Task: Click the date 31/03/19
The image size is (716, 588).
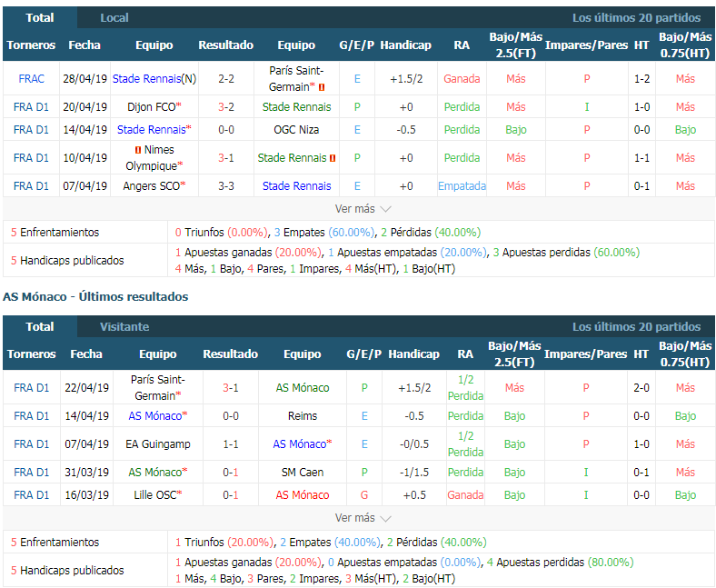Action: pyautogui.click(x=86, y=473)
